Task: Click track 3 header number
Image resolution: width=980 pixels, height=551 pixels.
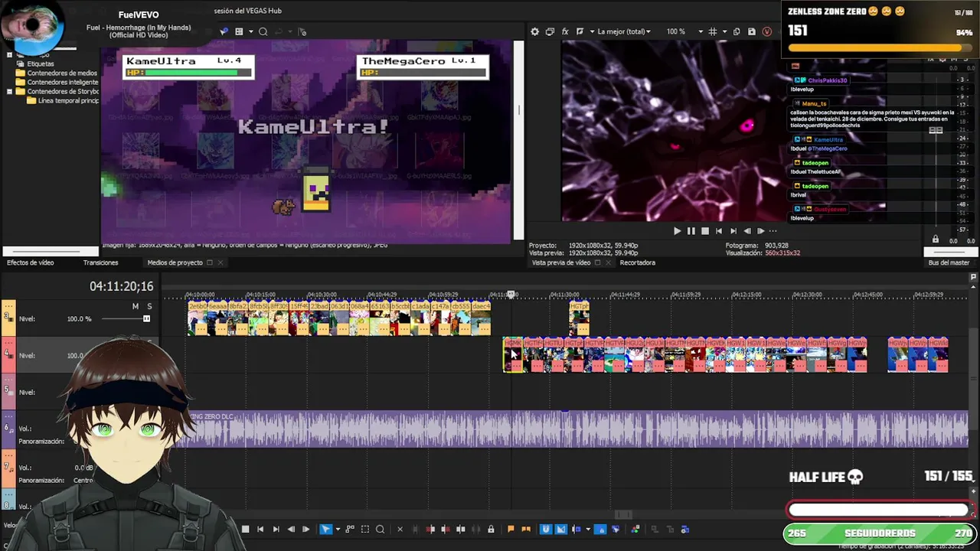Action: [x=8, y=317]
